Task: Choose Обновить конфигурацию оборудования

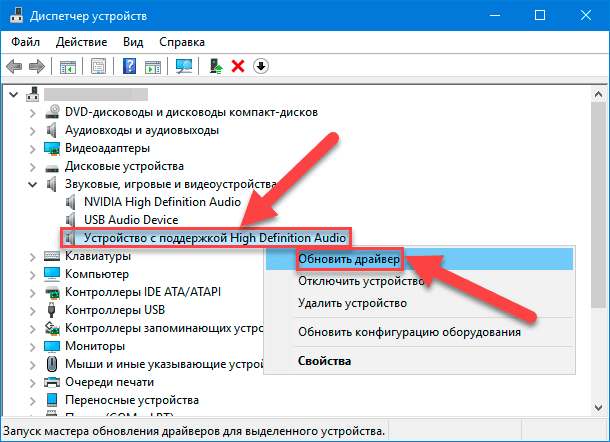Action: tap(419, 332)
